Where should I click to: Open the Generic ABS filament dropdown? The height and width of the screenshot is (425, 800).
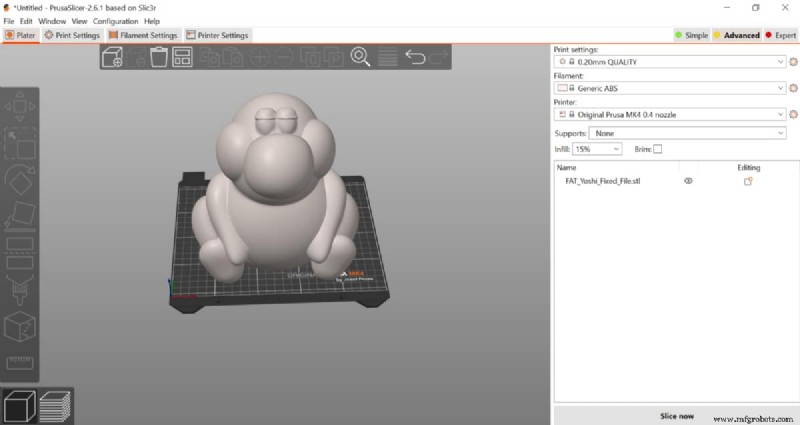[x=670, y=88]
